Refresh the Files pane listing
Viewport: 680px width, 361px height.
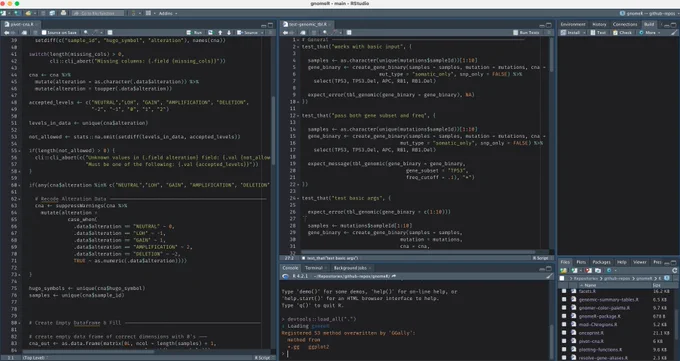[x=674, y=271]
